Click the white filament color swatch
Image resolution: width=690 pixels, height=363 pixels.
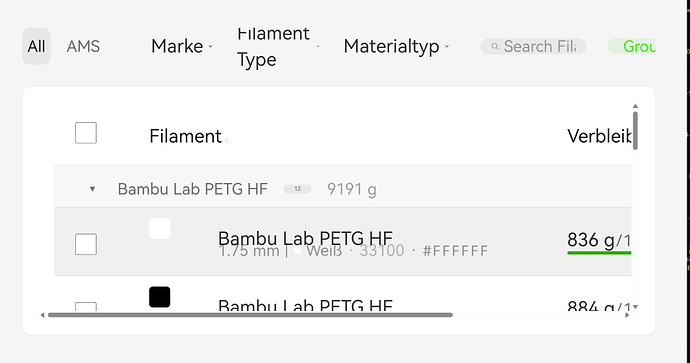coord(160,228)
